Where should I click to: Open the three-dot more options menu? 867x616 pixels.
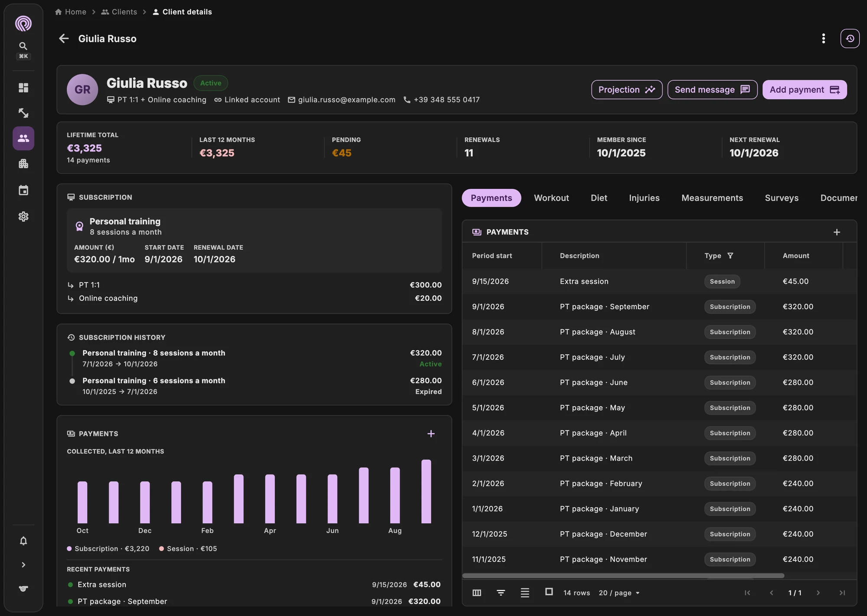pos(823,39)
